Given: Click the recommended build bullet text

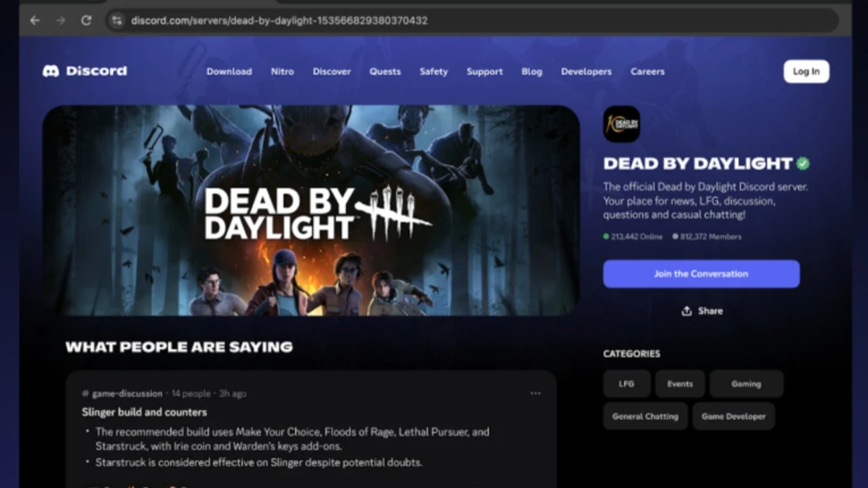Looking at the screenshot, I should point(292,439).
